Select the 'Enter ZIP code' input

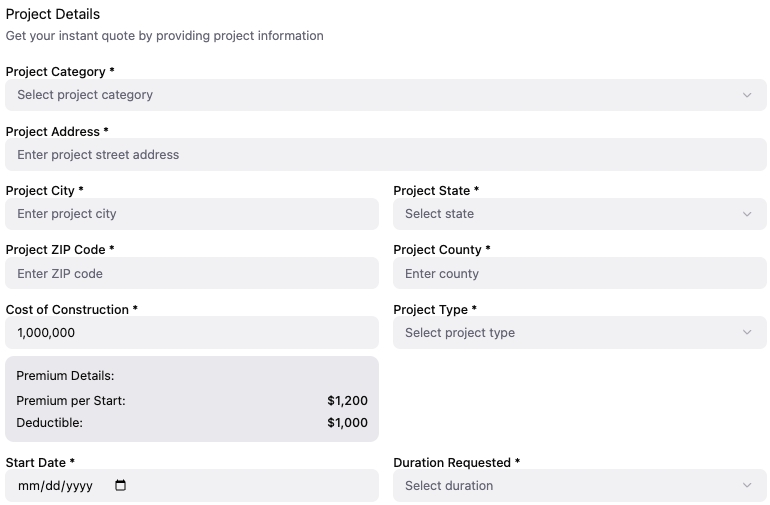(192, 274)
